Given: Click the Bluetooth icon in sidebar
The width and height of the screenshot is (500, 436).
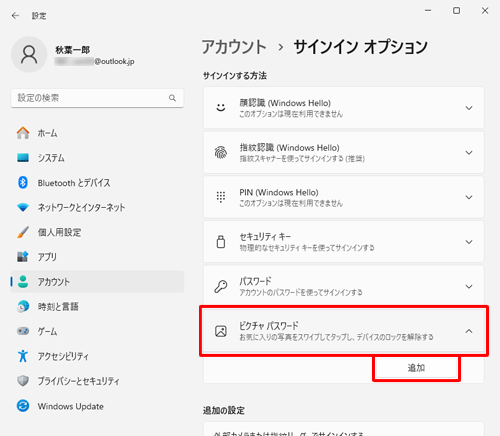Looking at the screenshot, I should (x=23, y=182).
